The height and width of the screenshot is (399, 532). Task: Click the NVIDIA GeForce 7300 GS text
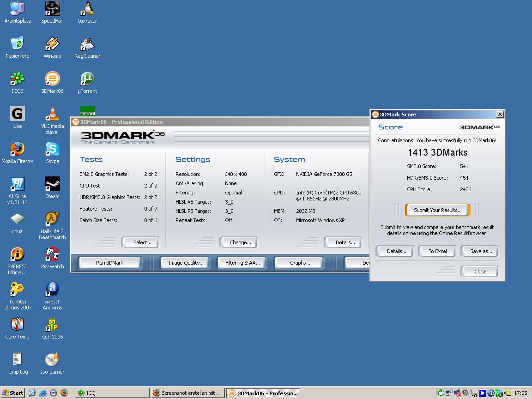click(x=324, y=174)
